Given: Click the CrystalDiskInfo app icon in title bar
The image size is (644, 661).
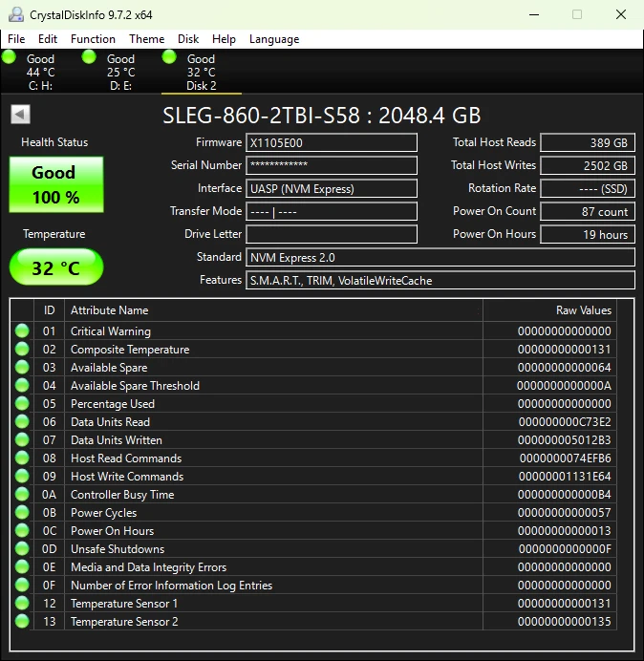Looking at the screenshot, I should (x=16, y=14).
